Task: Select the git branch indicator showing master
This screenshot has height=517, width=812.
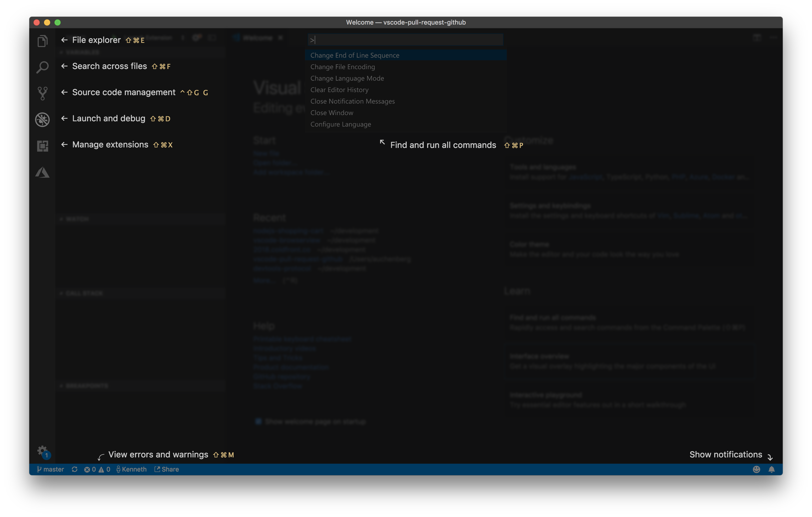Action: pyautogui.click(x=50, y=469)
